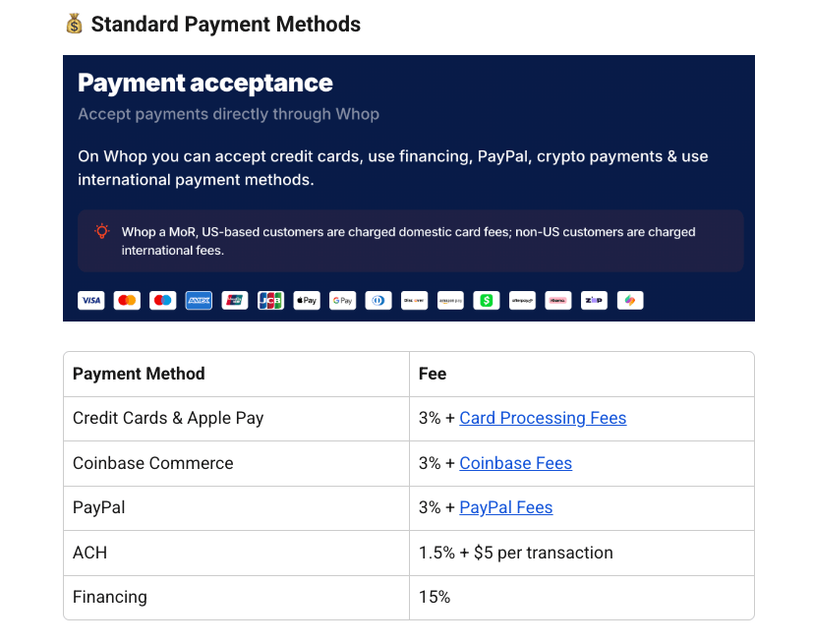The height and width of the screenshot is (644, 813).
Task: Open the PayPal Fees link
Action: pos(505,507)
